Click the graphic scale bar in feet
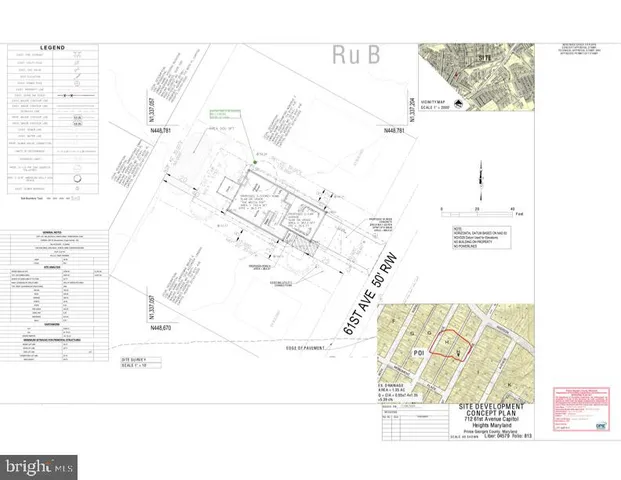 [x=478, y=214]
